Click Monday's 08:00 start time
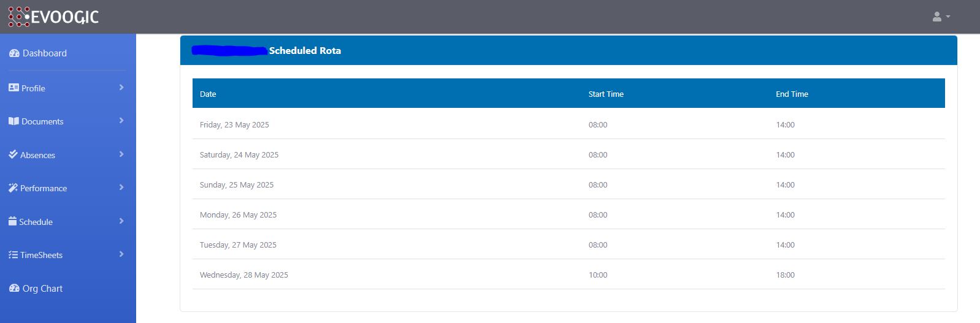 (x=598, y=215)
